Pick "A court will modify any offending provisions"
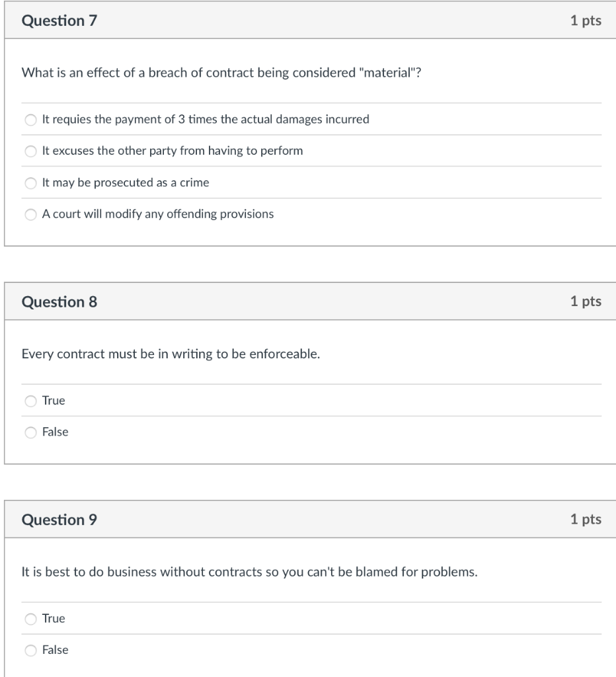The height and width of the screenshot is (677, 616). (x=30, y=214)
